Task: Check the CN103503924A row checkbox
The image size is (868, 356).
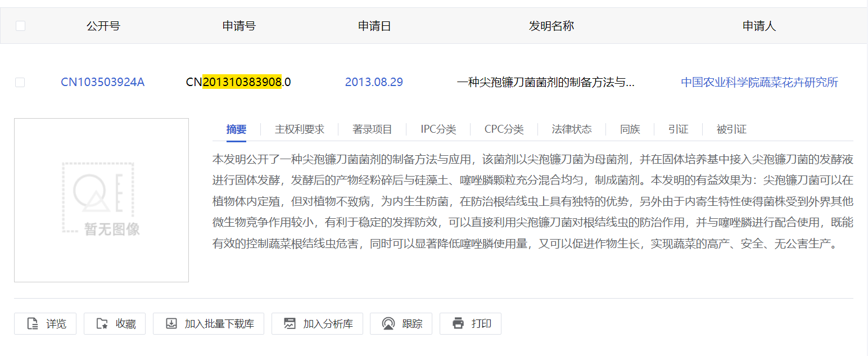Action: pyautogui.click(x=20, y=83)
